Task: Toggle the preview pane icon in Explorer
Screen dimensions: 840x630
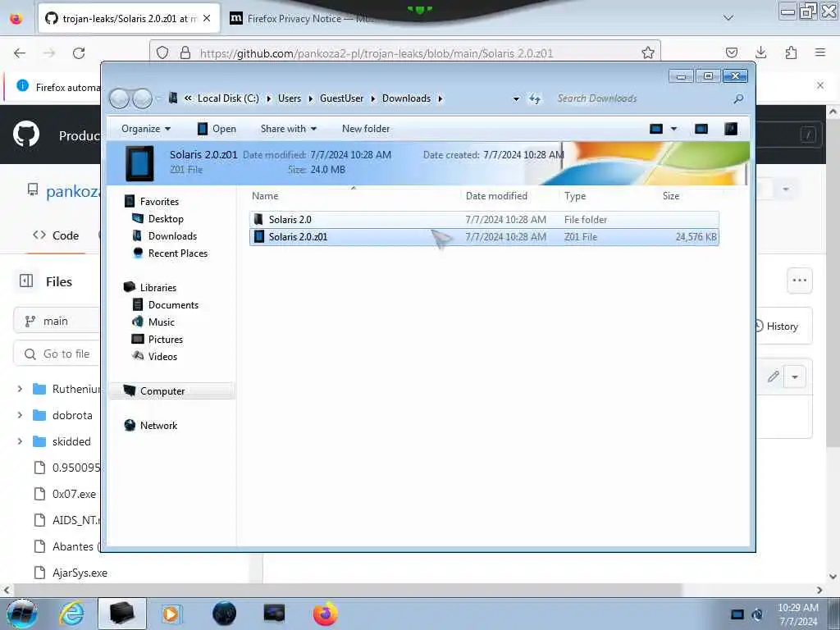Action: click(701, 129)
